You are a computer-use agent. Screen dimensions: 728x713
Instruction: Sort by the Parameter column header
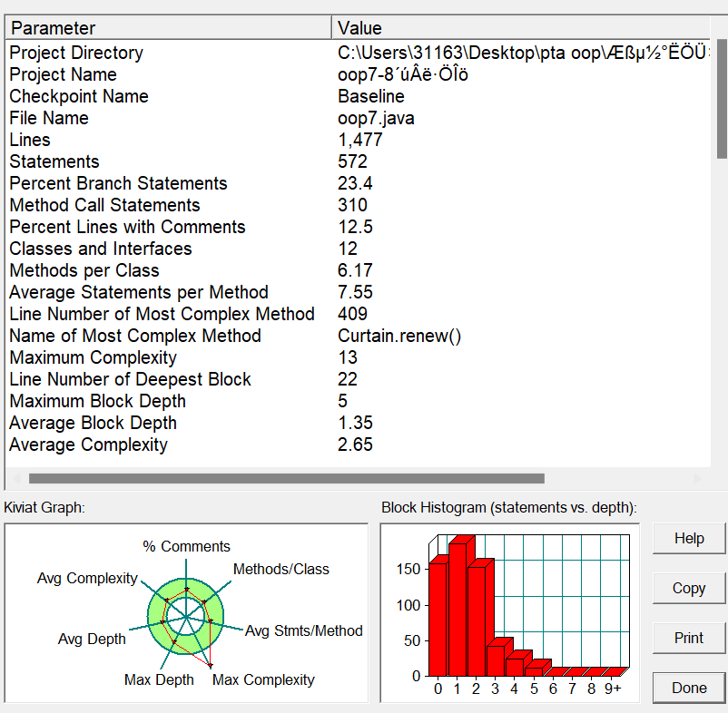167,28
